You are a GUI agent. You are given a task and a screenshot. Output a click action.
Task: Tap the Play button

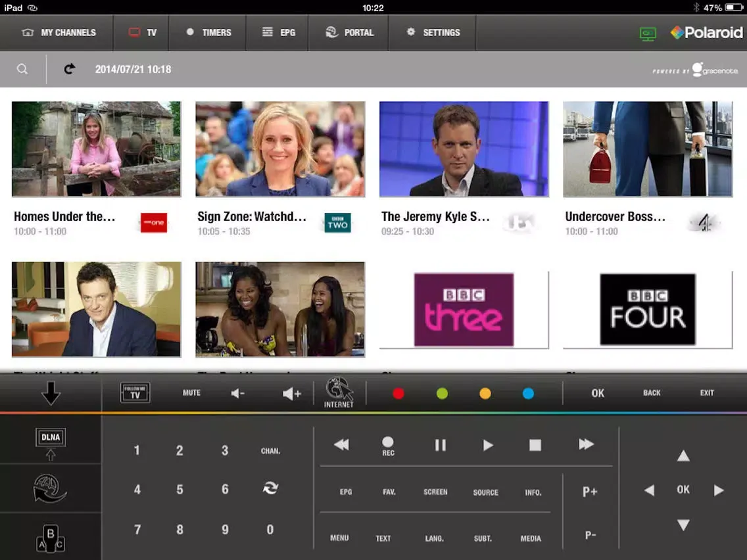click(x=487, y=445)
